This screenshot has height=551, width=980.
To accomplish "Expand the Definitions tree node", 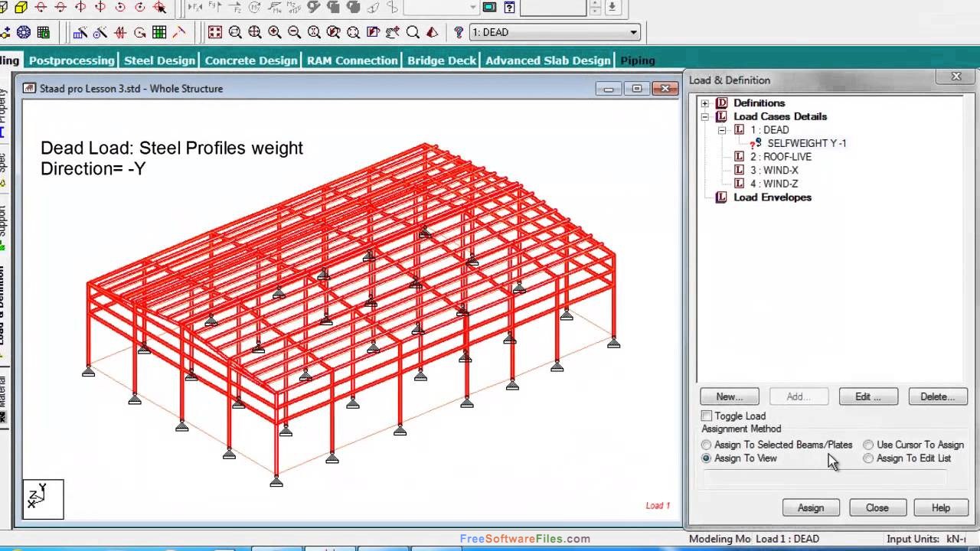I will [x=705, y=103].
